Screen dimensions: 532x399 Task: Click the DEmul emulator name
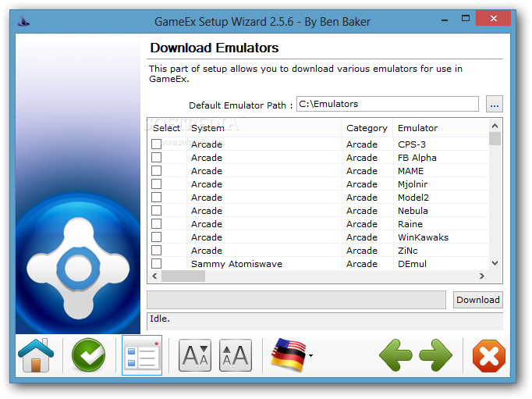(x=412, y=264)
